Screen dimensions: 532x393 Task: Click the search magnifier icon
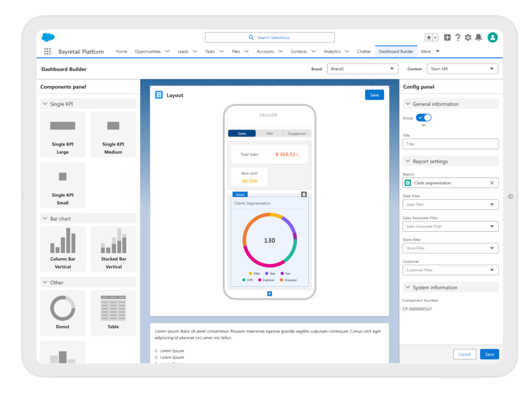(251, 37)
